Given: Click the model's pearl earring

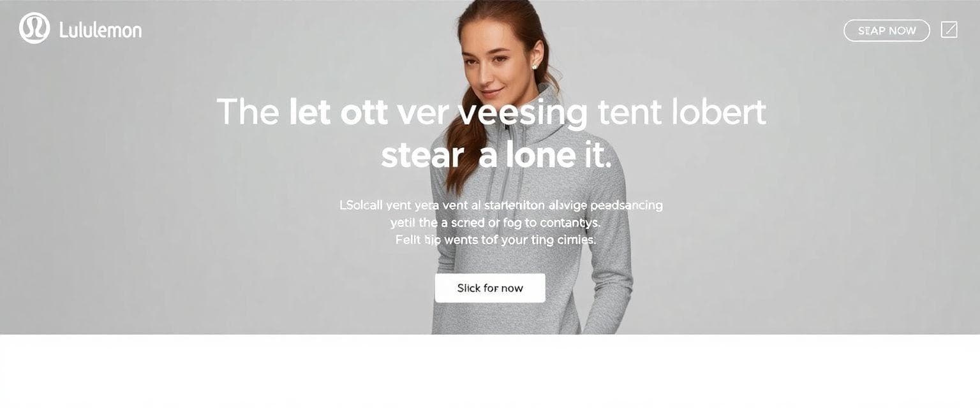Looking at the screenshot, I should [535, 65].
